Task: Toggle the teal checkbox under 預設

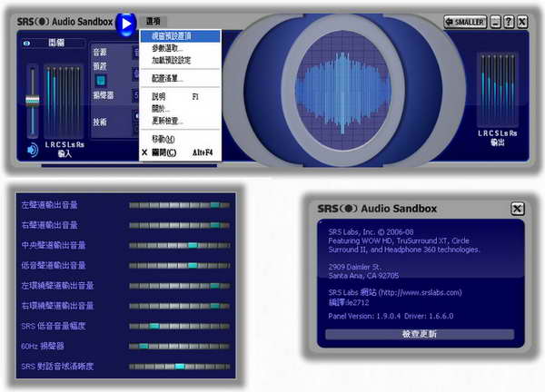Action: tap(100, 82)
